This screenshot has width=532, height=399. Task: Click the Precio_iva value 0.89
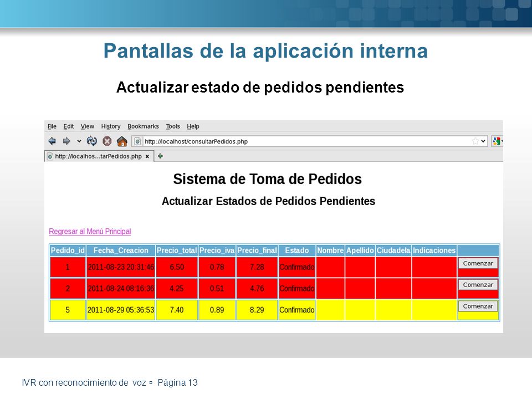217,310
